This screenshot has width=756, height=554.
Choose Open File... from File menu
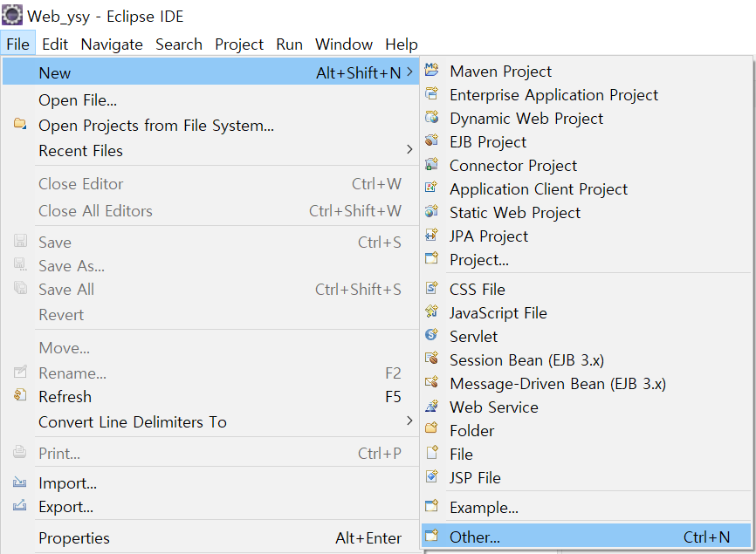click(211, 100)
